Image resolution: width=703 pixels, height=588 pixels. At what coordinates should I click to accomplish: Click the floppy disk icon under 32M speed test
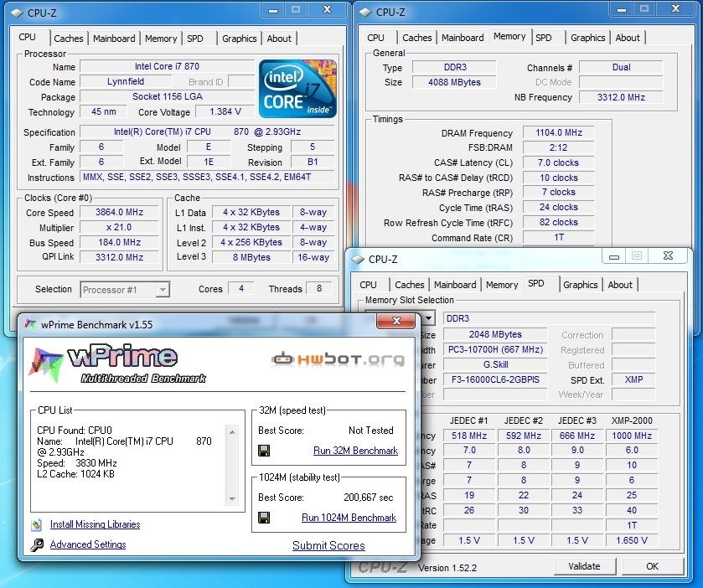tap(264, 451)
